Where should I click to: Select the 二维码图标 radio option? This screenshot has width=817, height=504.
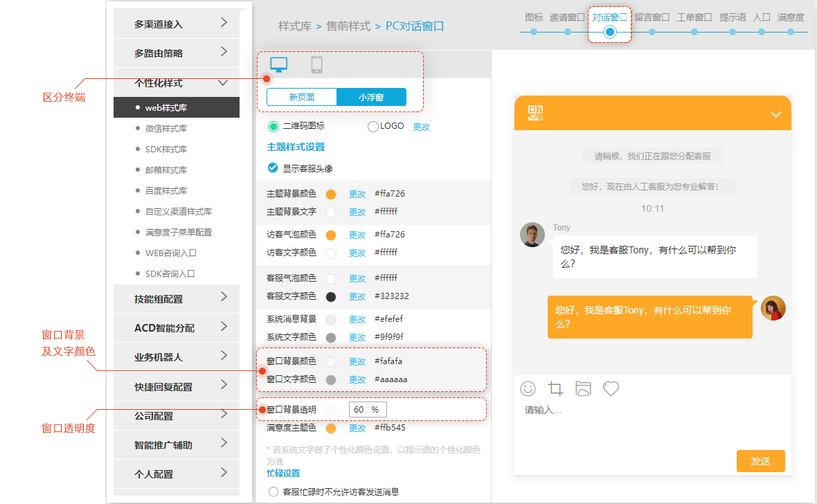click(x=273, y=127)
